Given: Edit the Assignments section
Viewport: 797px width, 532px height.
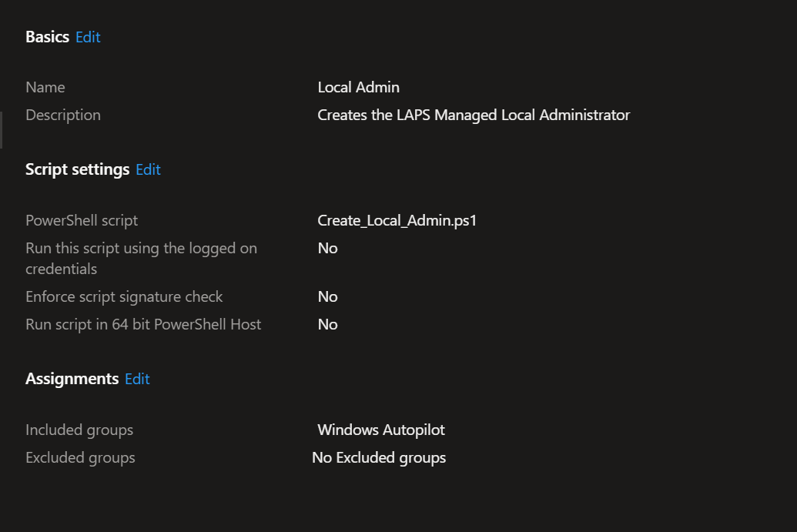Looking at the screenshot, I should point(137,378).
